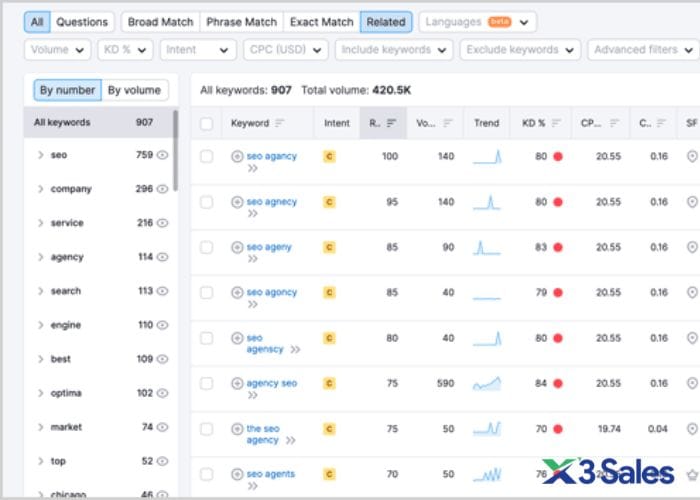Switch to Phrase Match tab
This screenshot has height=500, width=700.
[242, 22]
